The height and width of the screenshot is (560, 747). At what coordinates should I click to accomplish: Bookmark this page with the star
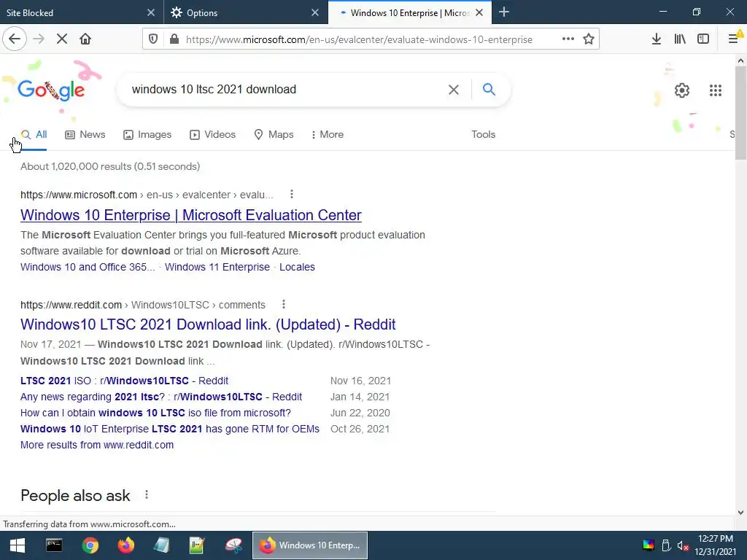point(589,39)
